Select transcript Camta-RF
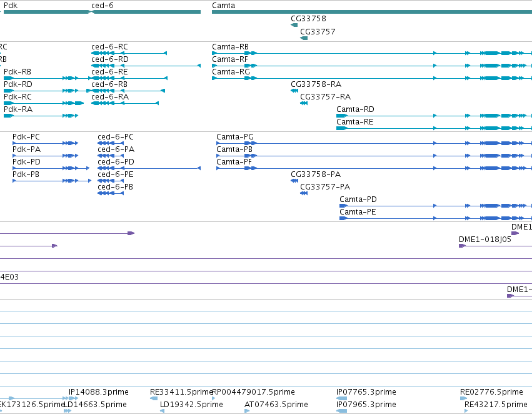This screenshot has height=414, width=532. [x=372, y=66]
